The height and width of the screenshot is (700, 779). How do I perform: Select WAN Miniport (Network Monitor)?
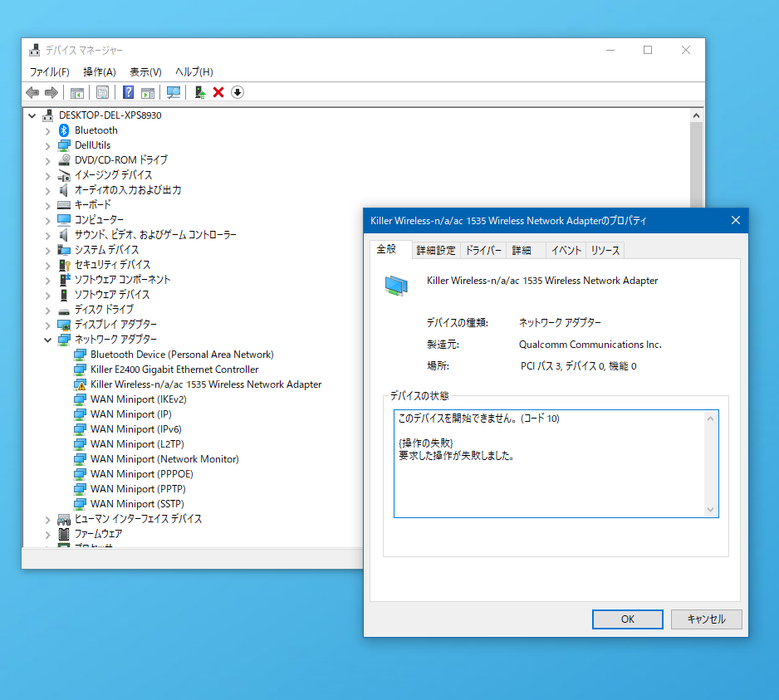pyautogui.click(x=164, y=459)
